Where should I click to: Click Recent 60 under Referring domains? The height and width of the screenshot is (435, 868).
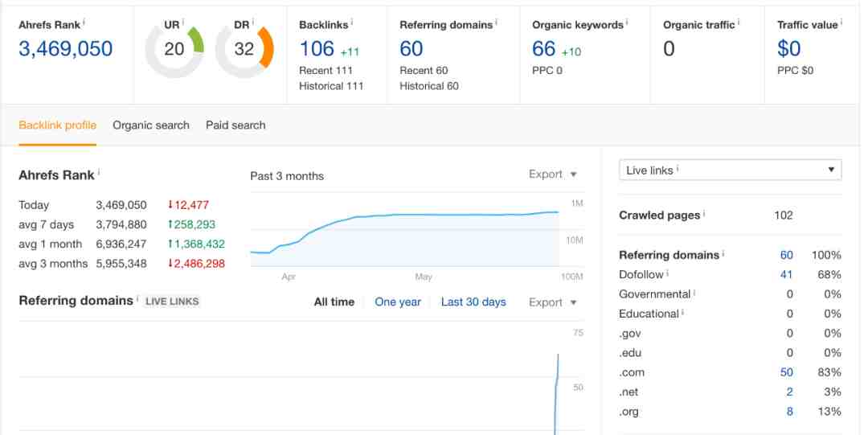[x=424, y=71]
